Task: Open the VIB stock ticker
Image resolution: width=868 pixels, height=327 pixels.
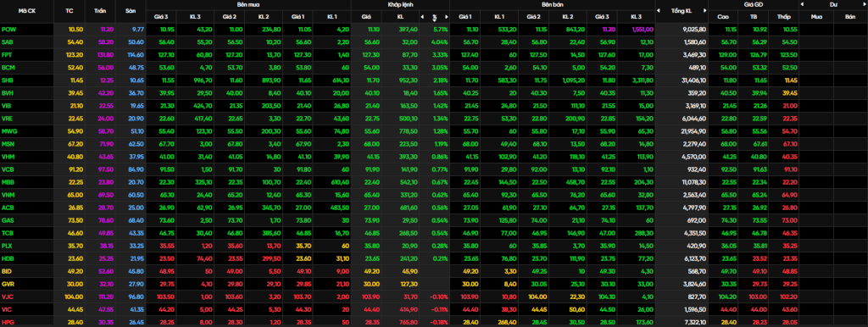Action: point(7,106)
